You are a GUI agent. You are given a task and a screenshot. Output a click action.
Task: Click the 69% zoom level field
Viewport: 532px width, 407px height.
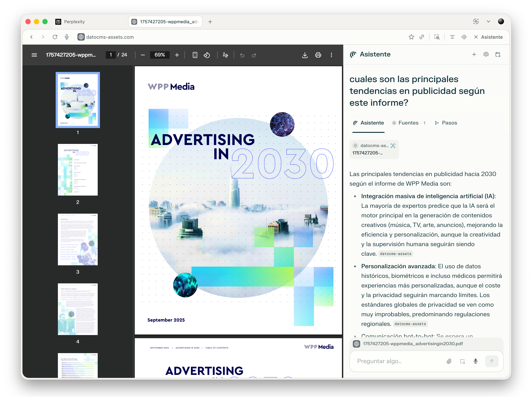coord(160,55)
